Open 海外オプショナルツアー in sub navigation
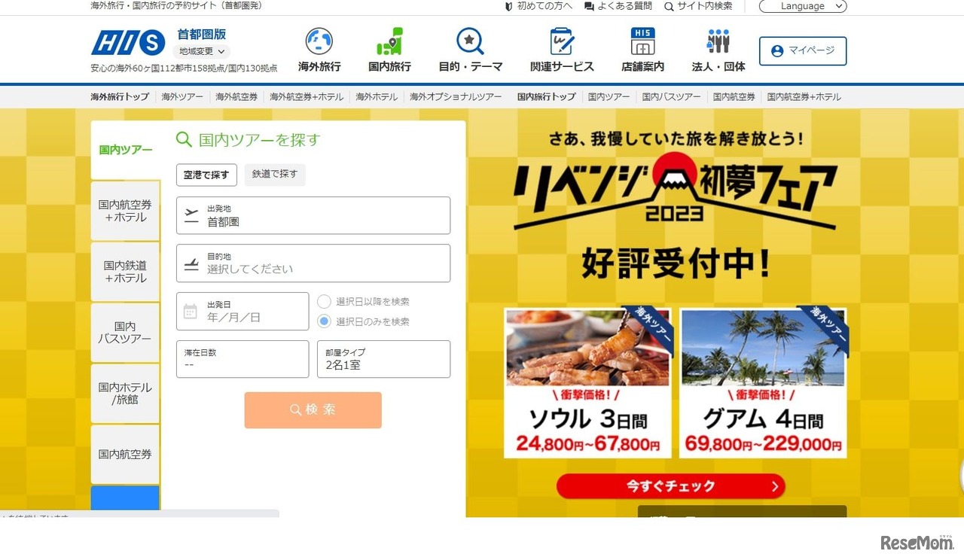 [456, 96]
